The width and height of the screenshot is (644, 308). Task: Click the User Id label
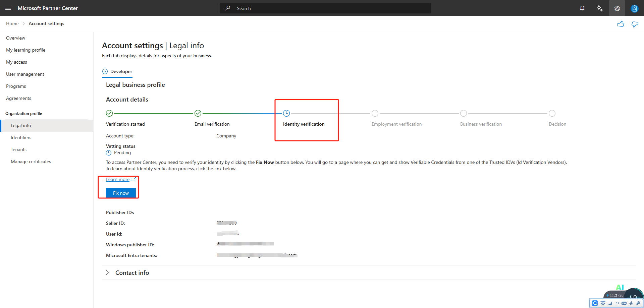point(114,234)
